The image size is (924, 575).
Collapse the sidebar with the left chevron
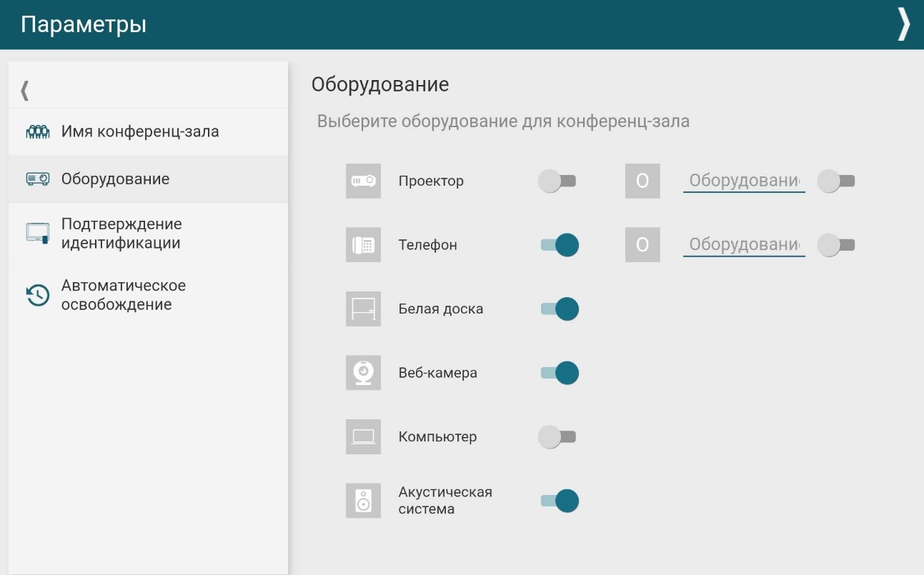click(x=25, y=90)
